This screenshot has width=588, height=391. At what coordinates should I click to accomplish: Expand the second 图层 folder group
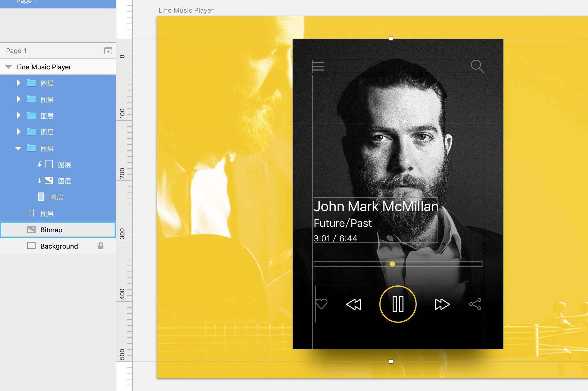point(19,99)
